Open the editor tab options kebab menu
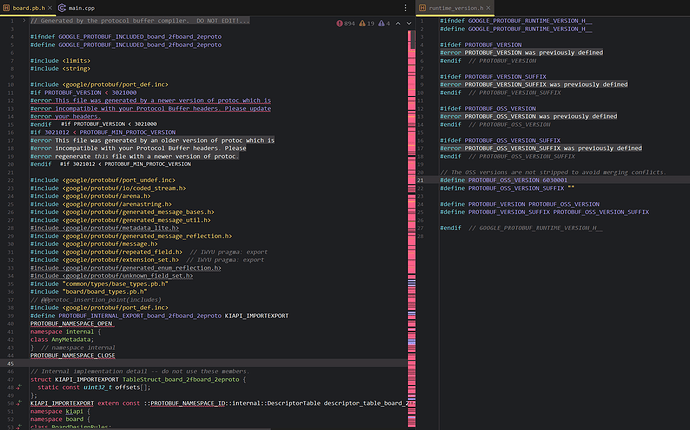Viewport: 690px width, 430px height. [x=405, y=8]
